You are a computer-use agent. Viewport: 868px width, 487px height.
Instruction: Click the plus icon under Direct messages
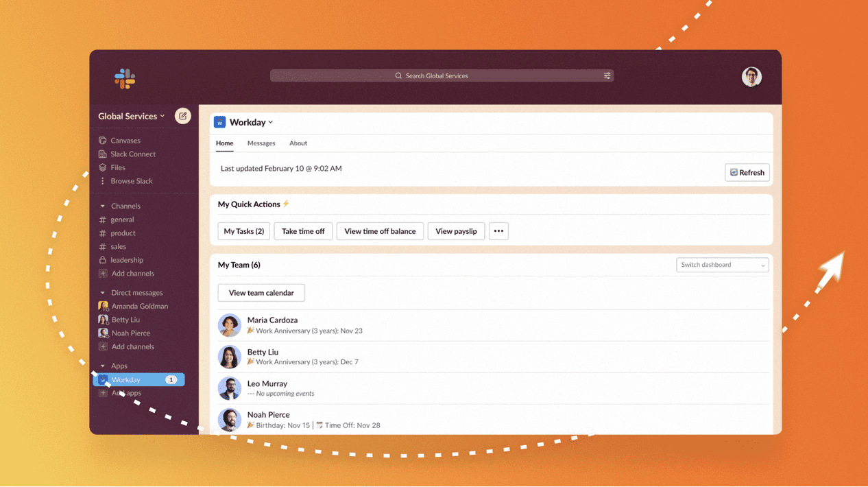pyautogui.click(x=103, y=347)
